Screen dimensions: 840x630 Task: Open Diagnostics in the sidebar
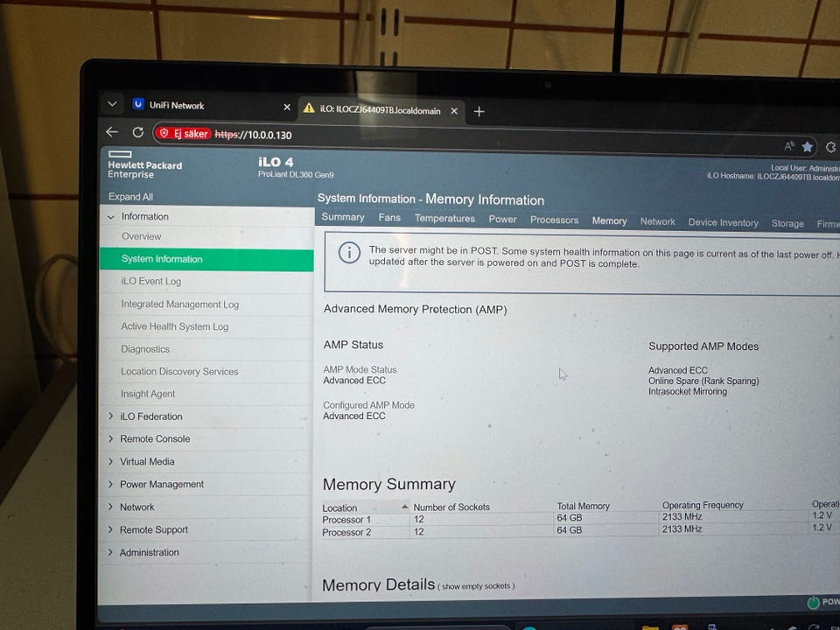[x=144, y=349]
